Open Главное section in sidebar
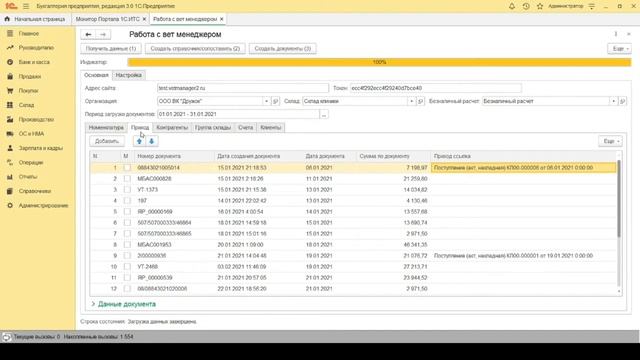The height and width of the screenshot is (360, 640). point(29,33)
